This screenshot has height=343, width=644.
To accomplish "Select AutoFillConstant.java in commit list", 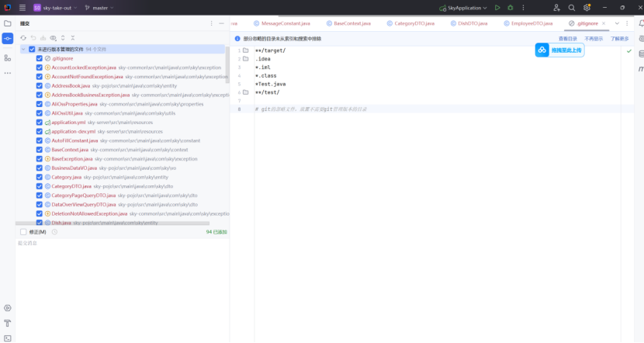I will [74, 141].
